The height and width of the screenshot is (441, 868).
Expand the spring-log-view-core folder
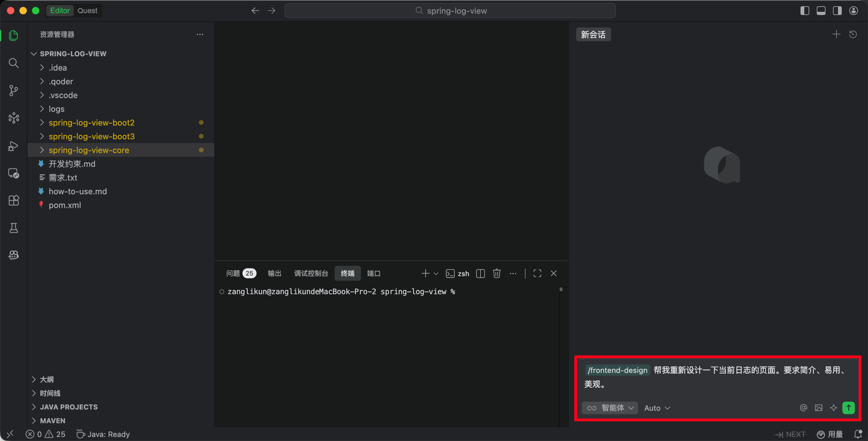coord(89,150)
